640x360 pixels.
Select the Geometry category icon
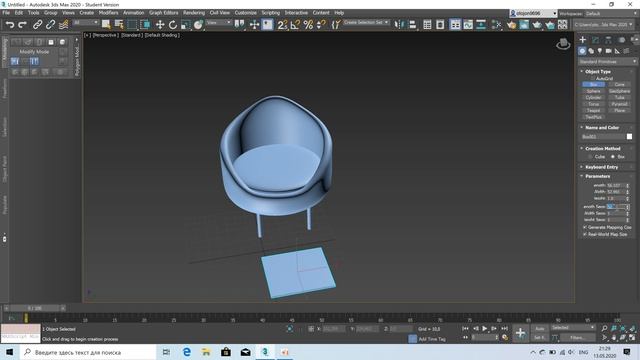point(582,51)
